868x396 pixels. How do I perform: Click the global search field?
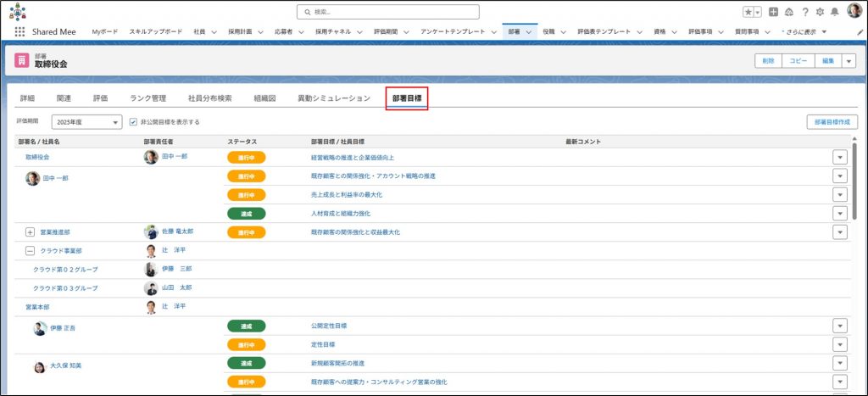coord(387,12)
